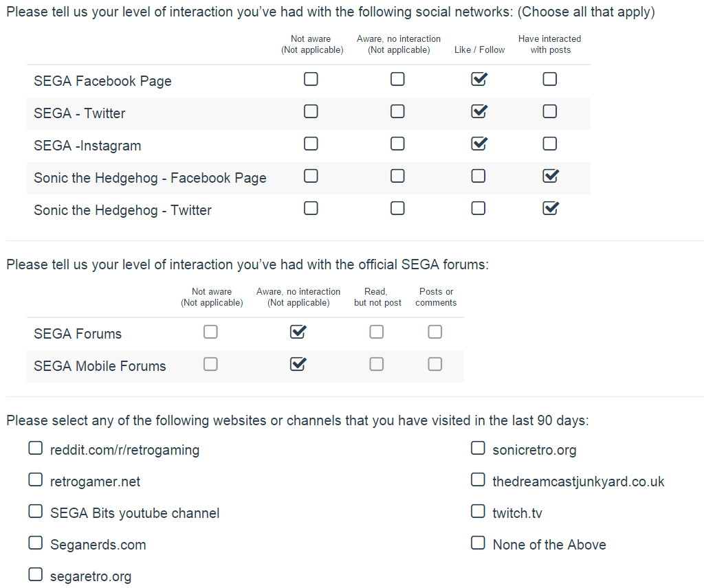Viewport: 704px width, 588px height.
Task: Select sonicretro.org checkbox
Action: [478, 449]
